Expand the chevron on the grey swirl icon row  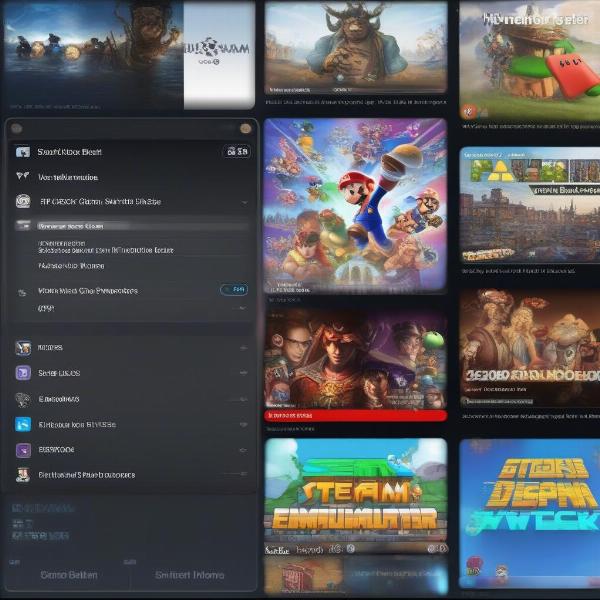pos(243,399)
